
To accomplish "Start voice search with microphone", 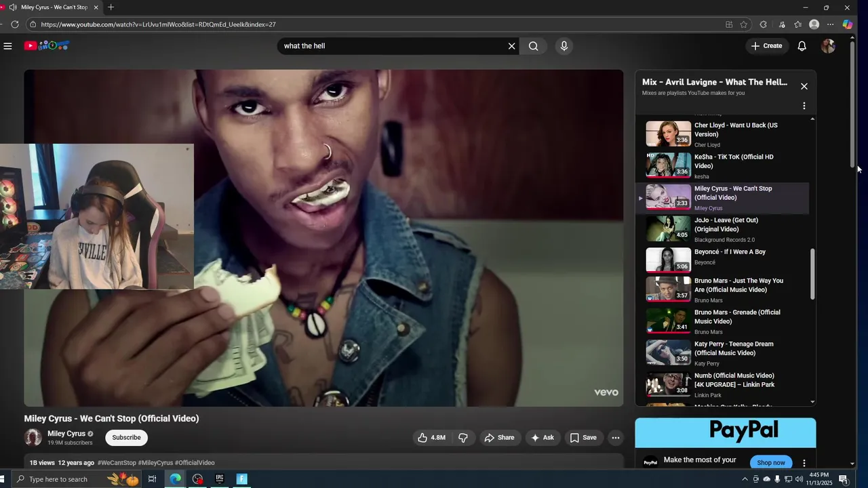I will click(x=564, y=46).
